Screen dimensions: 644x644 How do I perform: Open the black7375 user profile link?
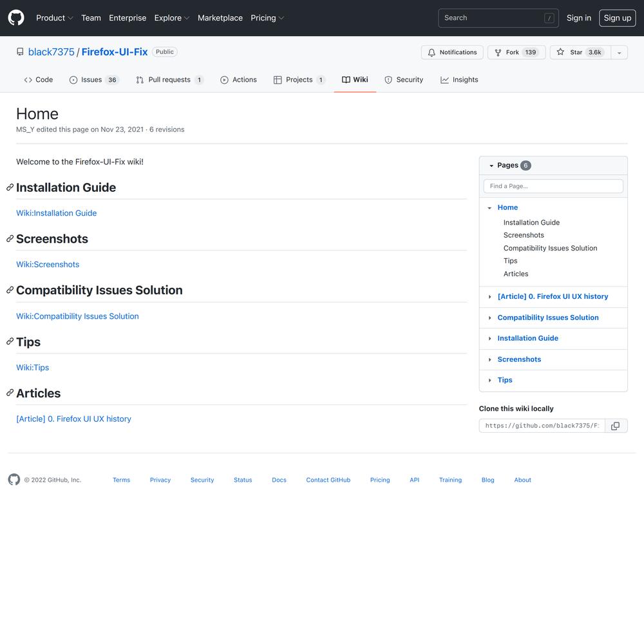52,52
